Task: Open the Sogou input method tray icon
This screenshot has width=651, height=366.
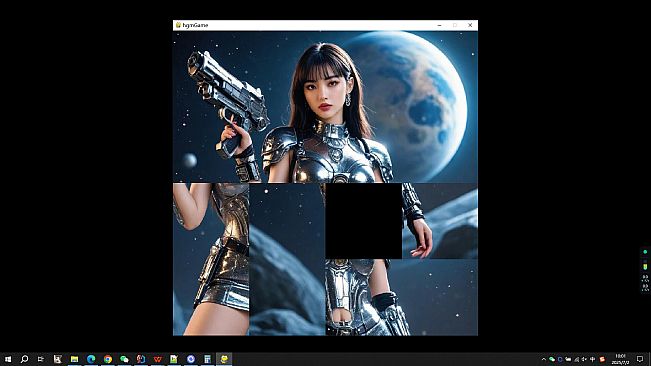Action: 602,359
